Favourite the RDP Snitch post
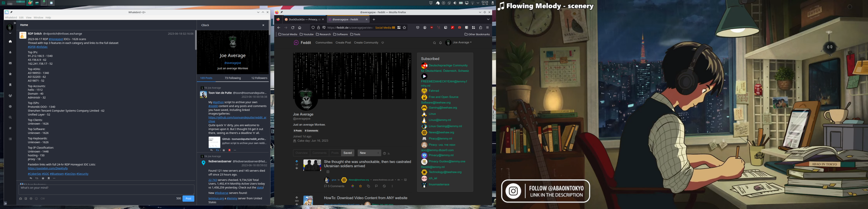The image size is (868, 209). [43, 178]
